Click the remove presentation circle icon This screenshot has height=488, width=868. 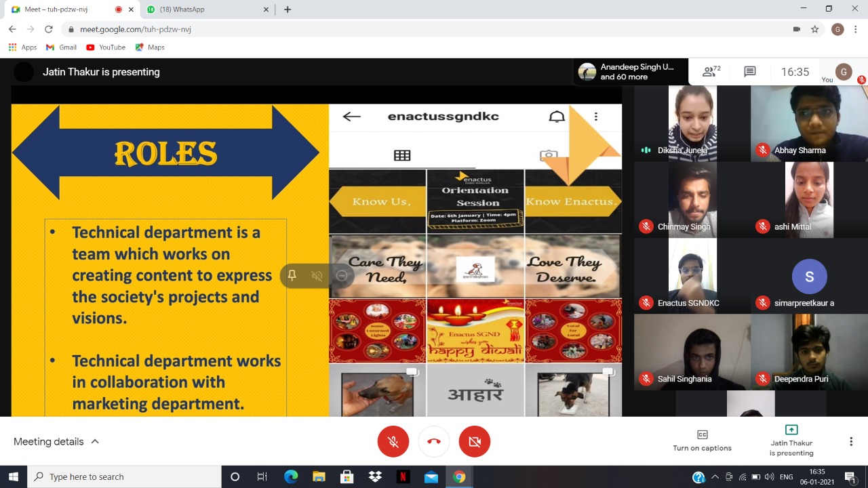point(342,275)
